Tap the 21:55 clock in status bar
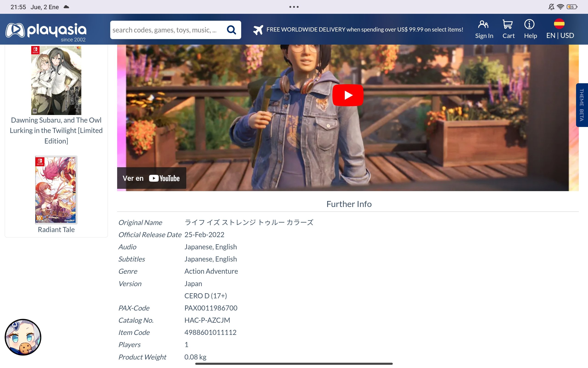This screenshot has width=588, height=368. tap(18, 7)
